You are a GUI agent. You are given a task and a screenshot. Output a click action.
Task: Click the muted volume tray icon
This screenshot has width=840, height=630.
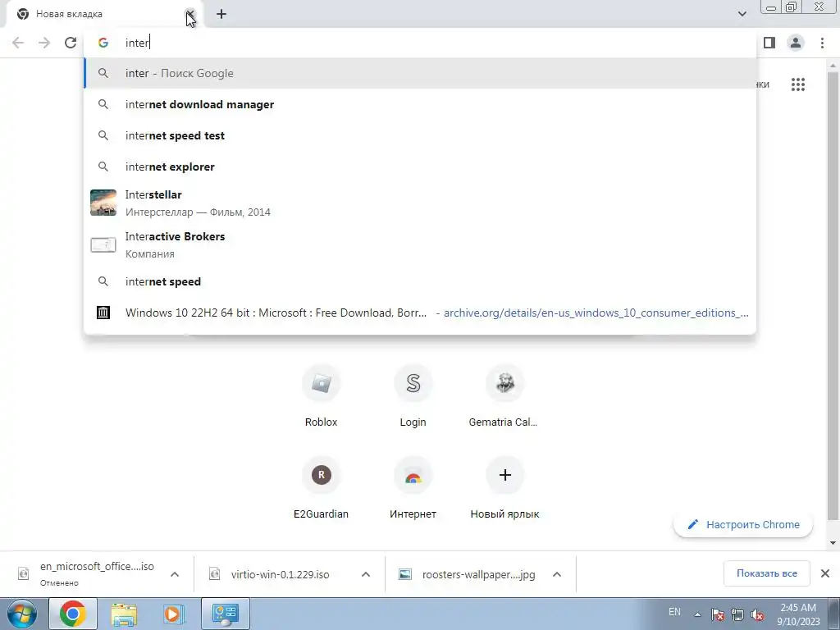pos(757,614)
